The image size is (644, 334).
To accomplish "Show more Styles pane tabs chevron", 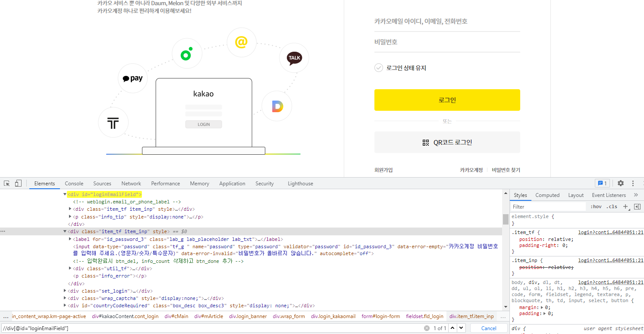I will pos(635,195).
